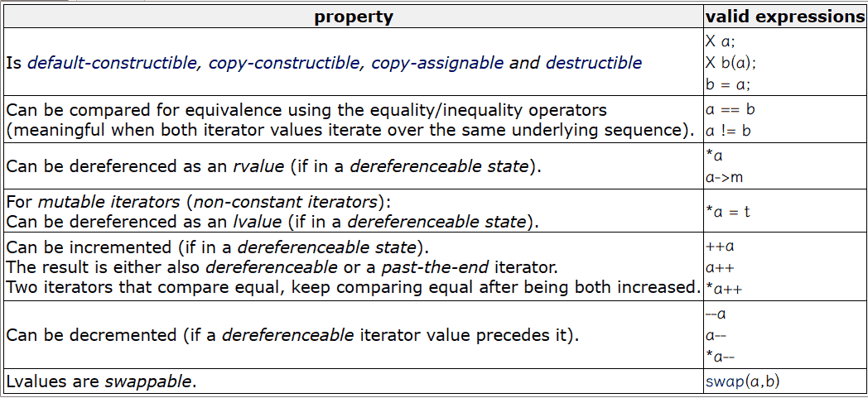Viewport: 868px width, 398px height.
Task: Click the 'a == b' expression
Action: coord(731,109)
